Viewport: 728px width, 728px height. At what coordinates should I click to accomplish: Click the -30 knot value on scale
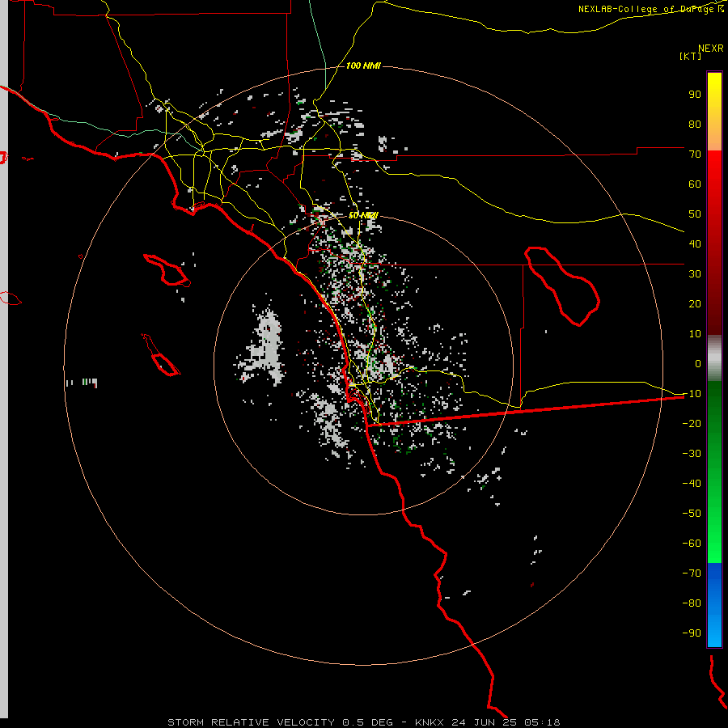(692, 454)
